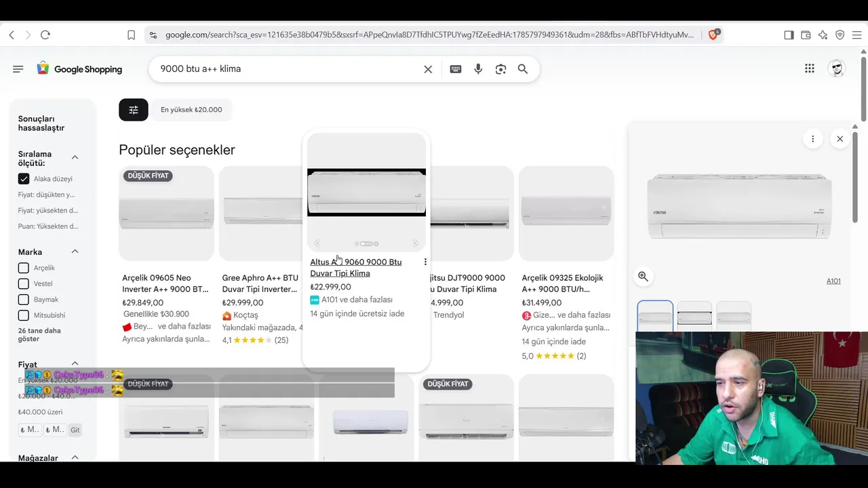Image resolution: width=868 pixels, height=488 pixels.
Task: Click the maximum price input field
Action: [55, 430]
